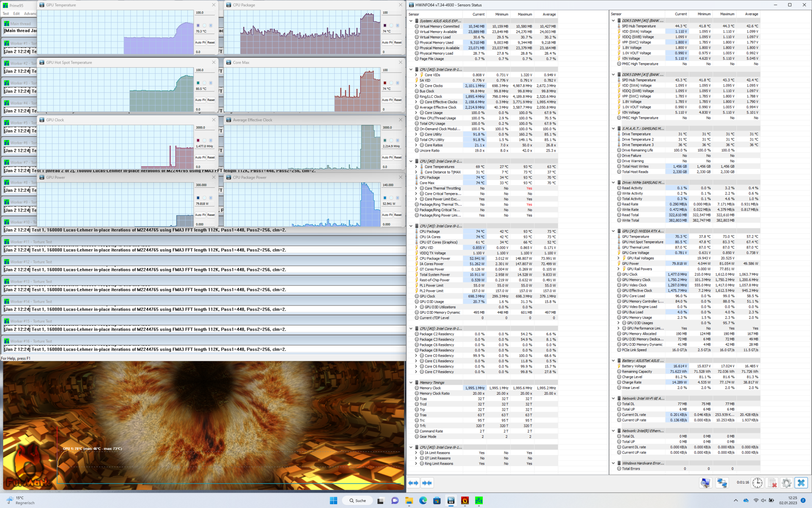Click the expand sensor columns arrows button
Screen dimensions: 812x508
(x=413, y=483)
